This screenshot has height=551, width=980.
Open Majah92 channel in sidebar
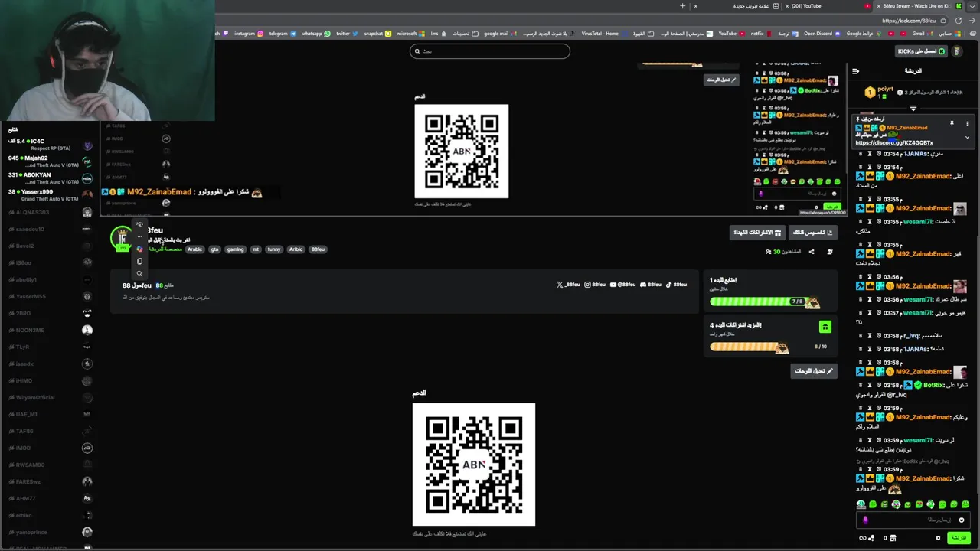50,161
